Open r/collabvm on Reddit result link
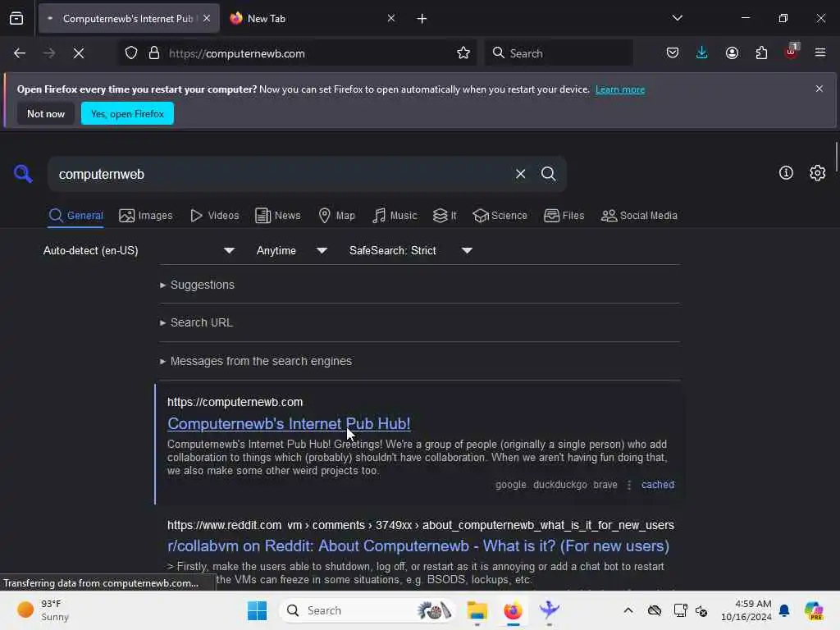840x630 pixels. click(x=418, y=546)
